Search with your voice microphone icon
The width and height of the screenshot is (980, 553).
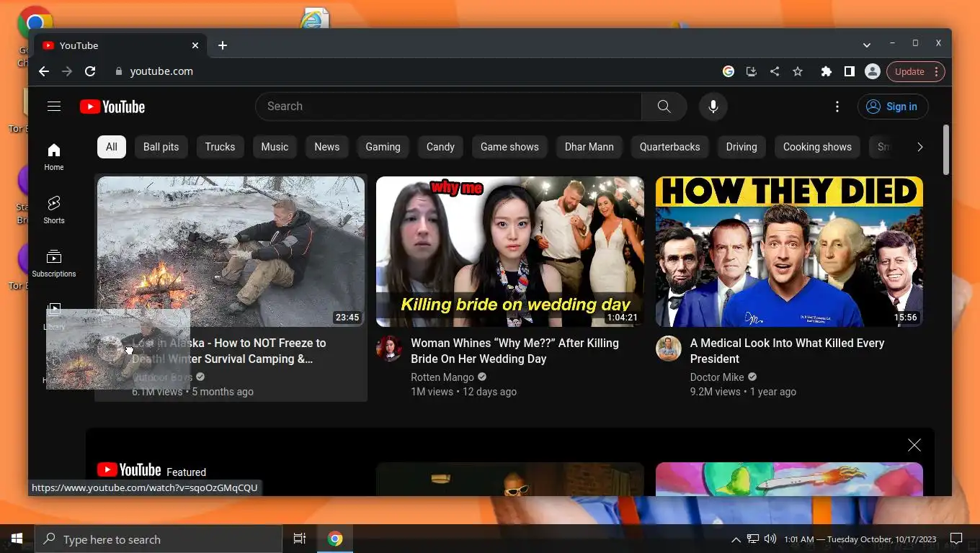[x=713, y=107]
